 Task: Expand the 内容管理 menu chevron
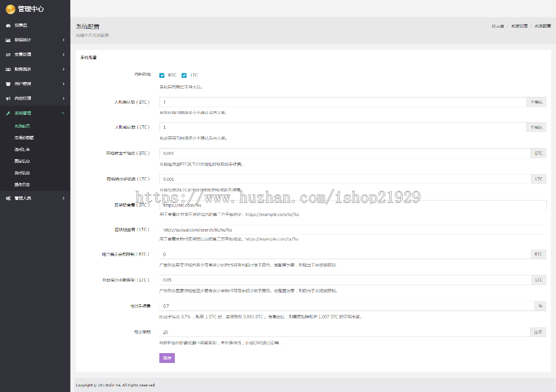click(64, 99)
